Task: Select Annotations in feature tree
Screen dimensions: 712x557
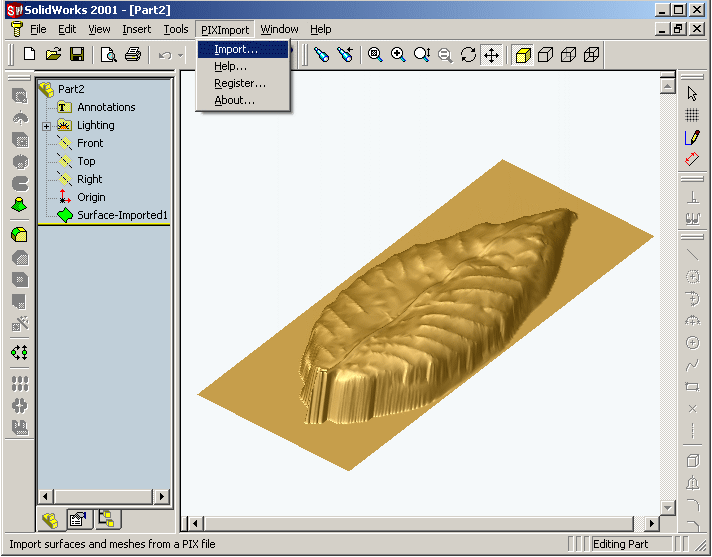Action: coord(106,107)
